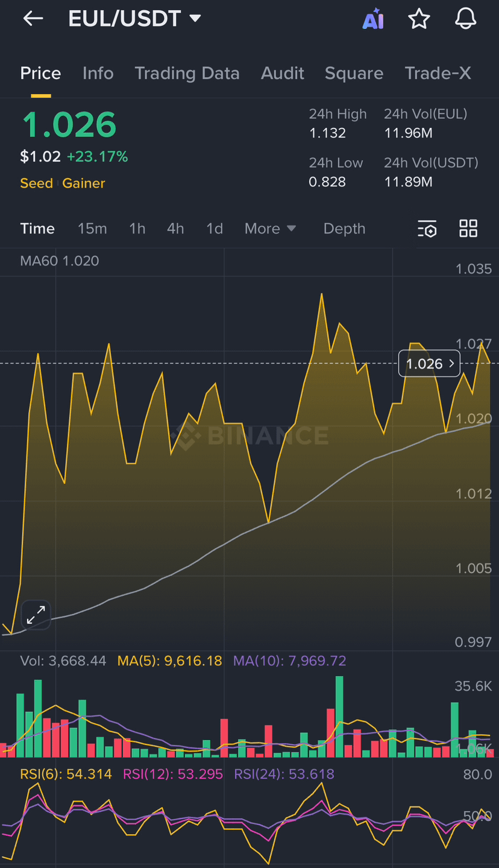This screenshot has width=499, height=868.
Task: Tap the 24h High value 1.132
Action: click(327, 133)
